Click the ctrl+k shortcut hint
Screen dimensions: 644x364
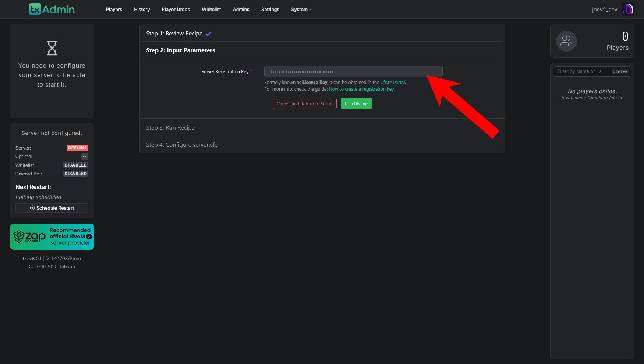click(620, 71)
